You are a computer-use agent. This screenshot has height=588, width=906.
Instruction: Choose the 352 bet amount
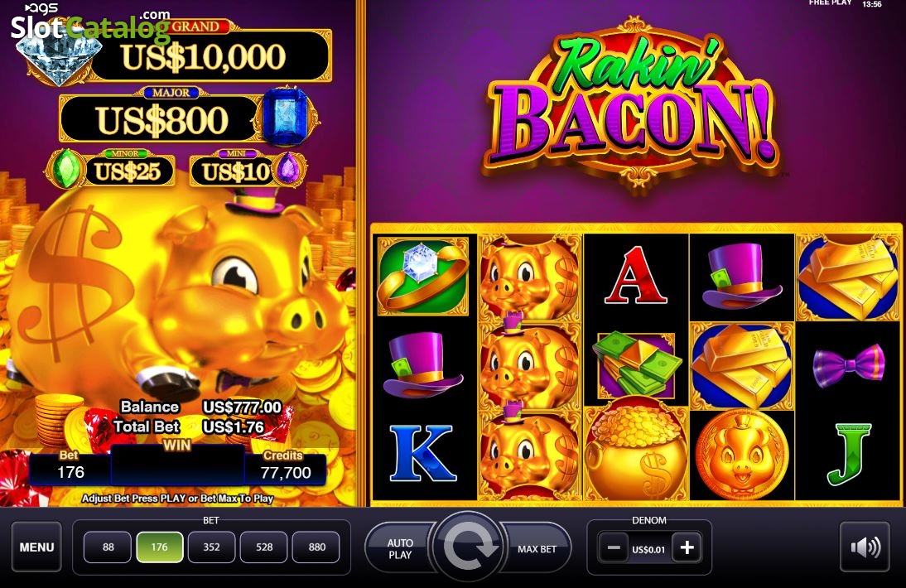click(x=211, y=547)
